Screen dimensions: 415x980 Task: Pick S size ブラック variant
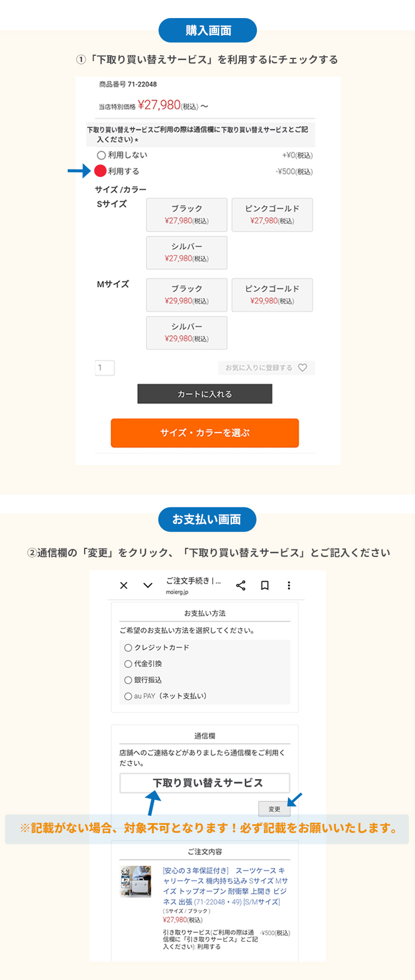click(x=187, y=215)
